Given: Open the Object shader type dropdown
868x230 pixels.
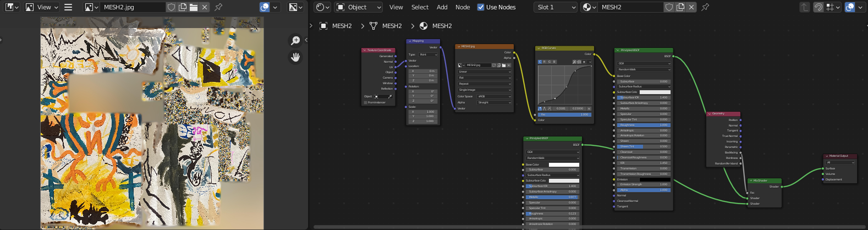Looking at the screenshot, I should coord(359,7).
